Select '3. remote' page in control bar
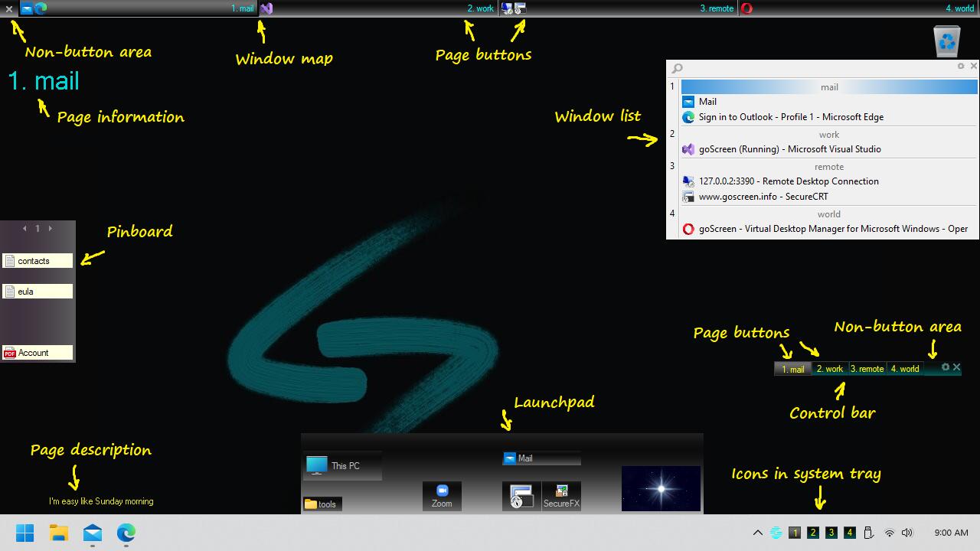The width and height of the screenshot is (980, 551). coord(867,369)
